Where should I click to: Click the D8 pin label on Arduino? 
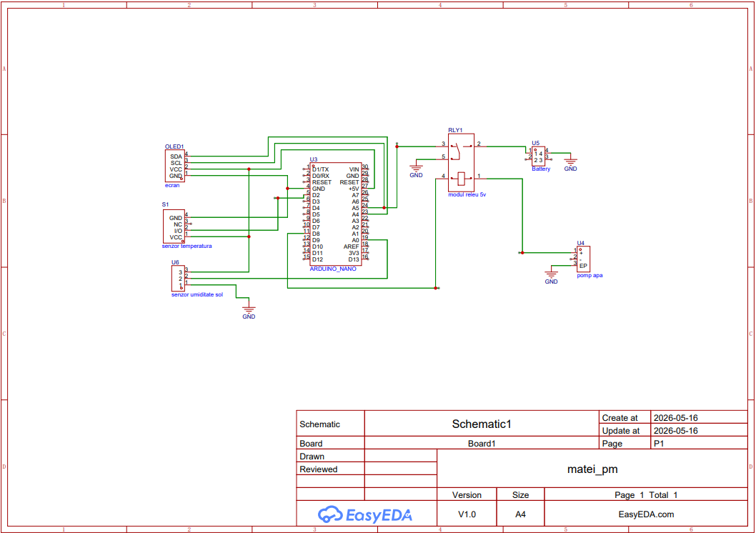316,234
